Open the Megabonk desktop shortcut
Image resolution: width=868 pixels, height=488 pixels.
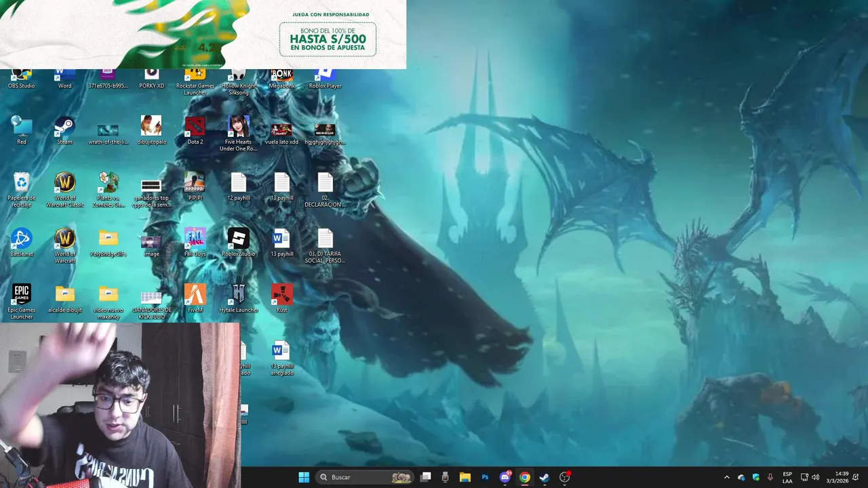tap(281, 79)
